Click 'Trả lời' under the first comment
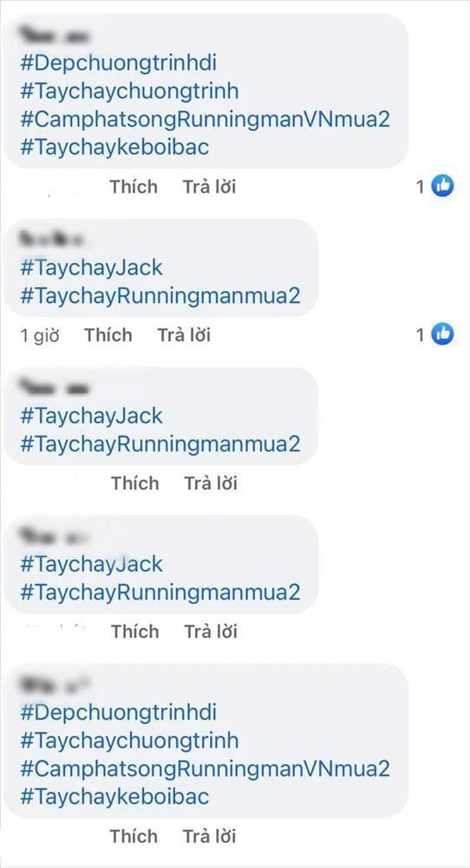The image size is (470, 868). click(210, 187)
